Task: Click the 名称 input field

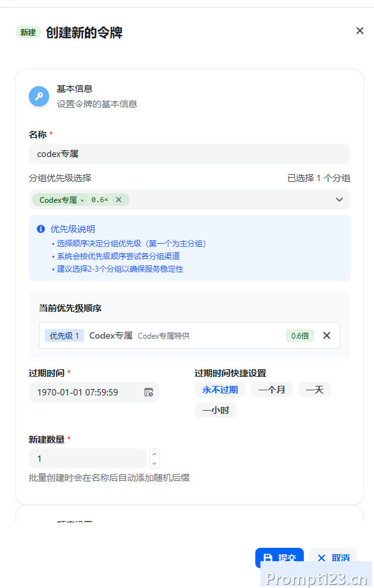Action: click(x=190, y=154)
